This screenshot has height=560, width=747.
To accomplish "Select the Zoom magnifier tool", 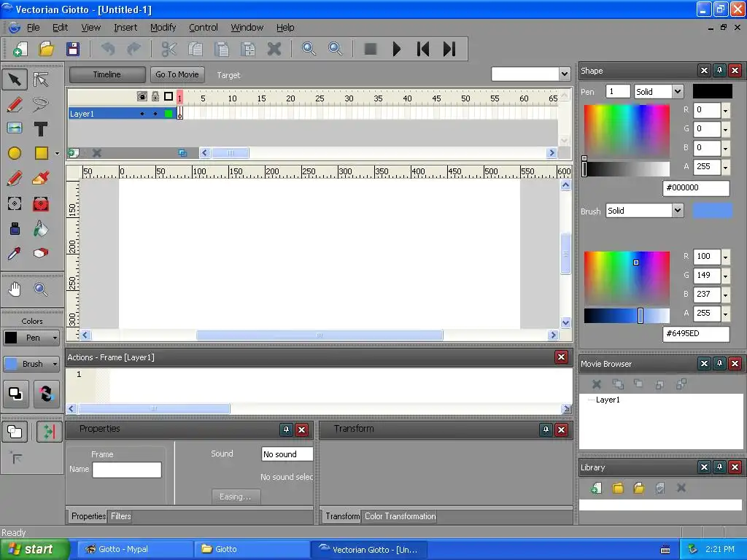I will point(41,289).
